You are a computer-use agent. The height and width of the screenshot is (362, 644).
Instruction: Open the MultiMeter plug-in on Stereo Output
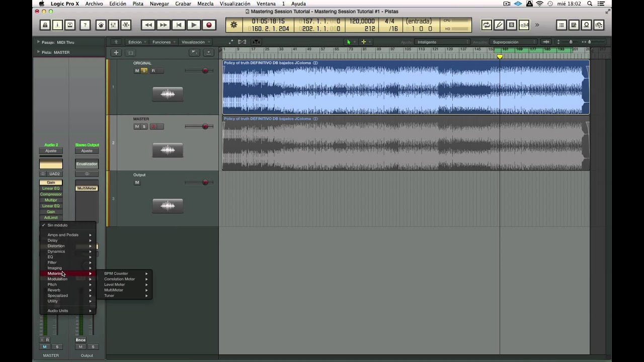tap(87, 188)
